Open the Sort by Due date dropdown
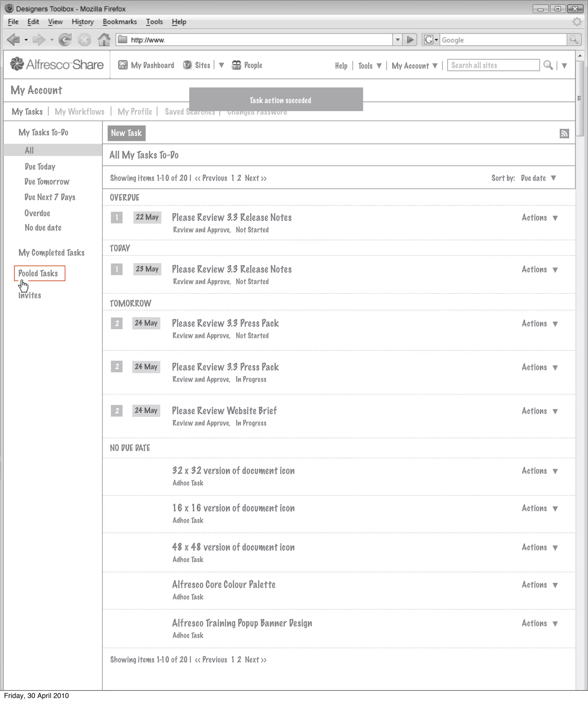588x702 pixels. (x=539, y=178)
